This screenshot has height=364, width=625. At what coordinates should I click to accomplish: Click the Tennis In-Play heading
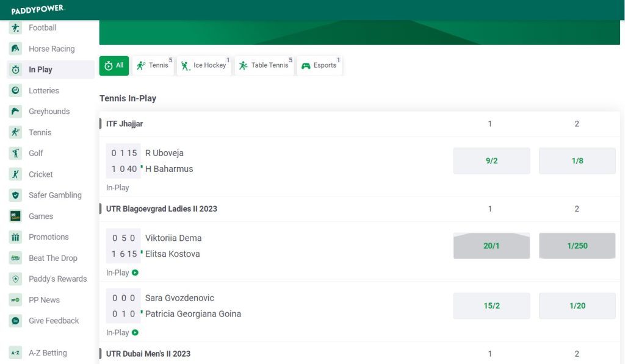128,98
